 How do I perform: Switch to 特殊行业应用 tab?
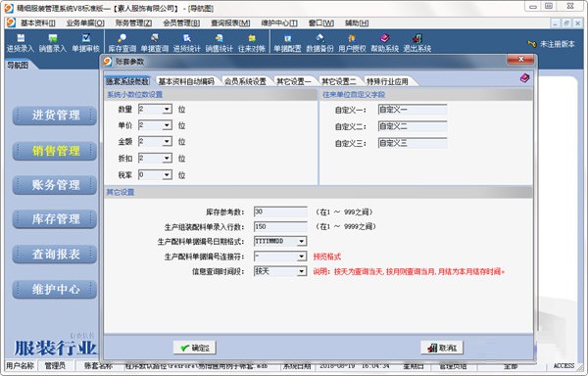[388, 81]
